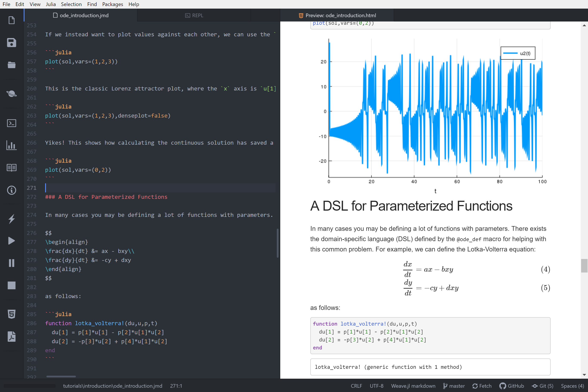This screenshot has width=588, height=392.
Task: Open the View menu
Action: 35,4
